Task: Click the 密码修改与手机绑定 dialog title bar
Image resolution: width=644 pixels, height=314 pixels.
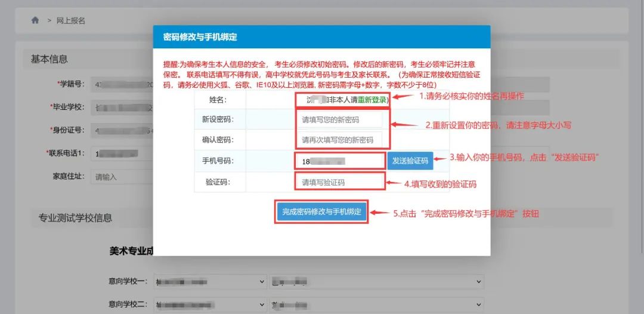Action: click(321, 37)
